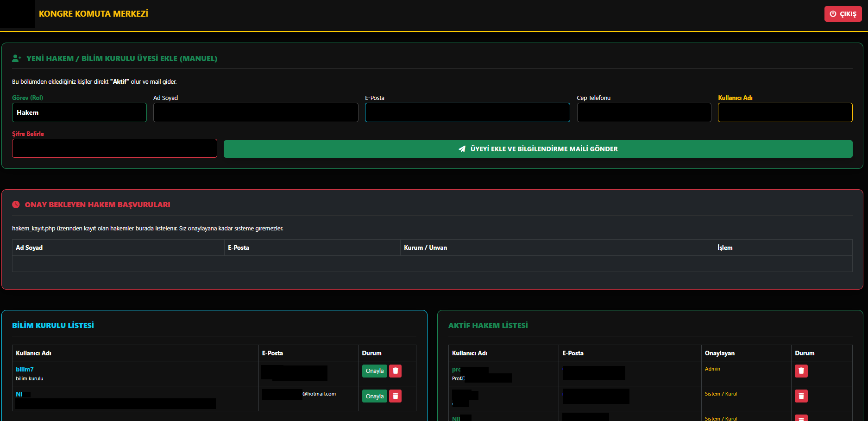Screen dimensions: 868x421
Task: Click the Kongre Komuta Merkezi title
Action: tap(94, 14)
